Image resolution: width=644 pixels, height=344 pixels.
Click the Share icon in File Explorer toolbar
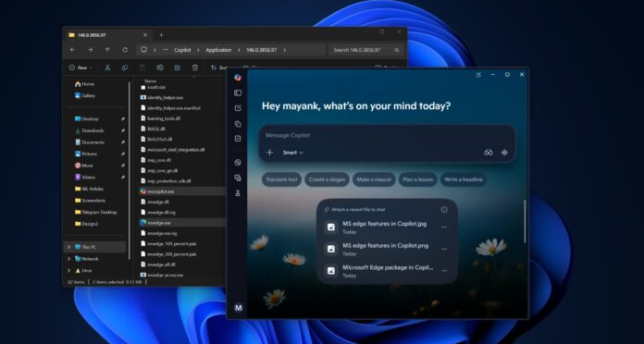[x=178, y=68]
